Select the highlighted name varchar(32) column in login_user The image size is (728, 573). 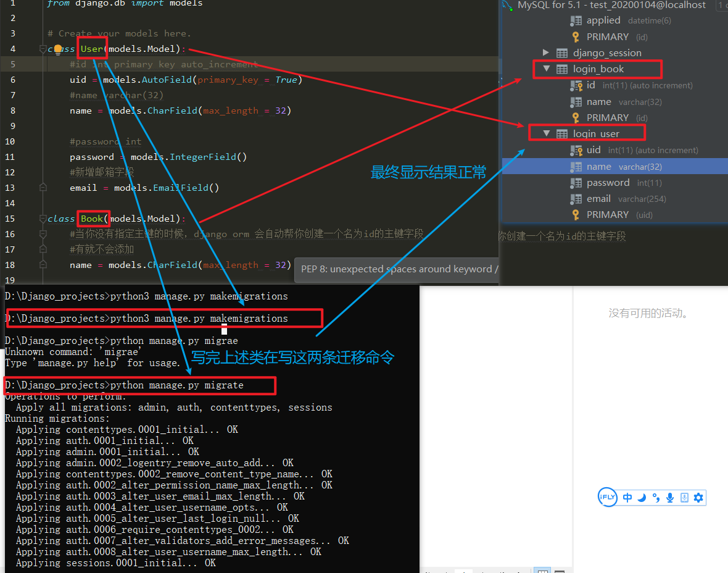tap(615, 166)
